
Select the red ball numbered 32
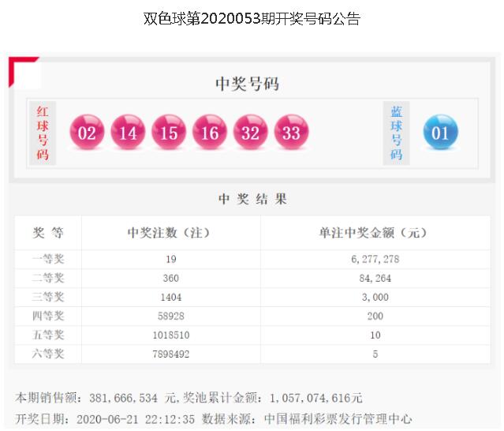point(250,133)
